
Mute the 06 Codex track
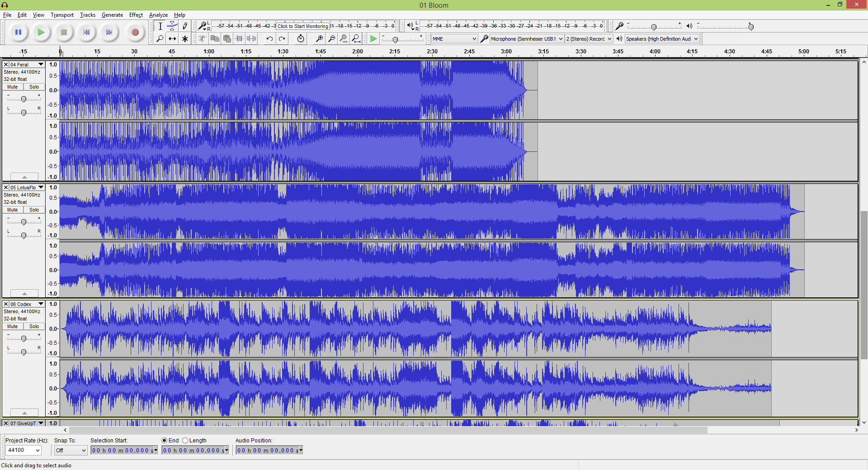coord(13,326)
